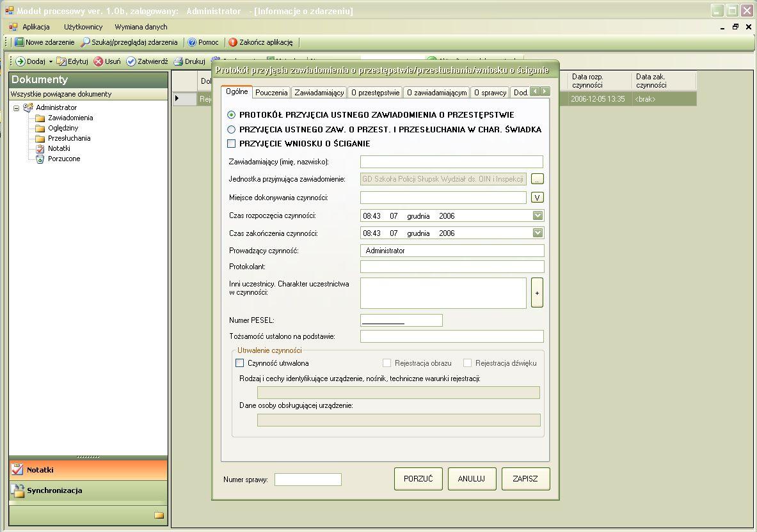Open Czas rozpoczęcia czynności date dropdown

[538, 215]
